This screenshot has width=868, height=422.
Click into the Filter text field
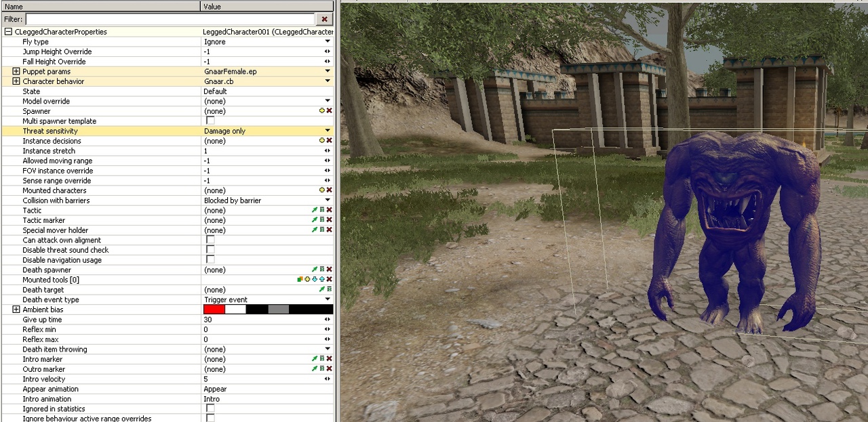click(x=170, y=20)
